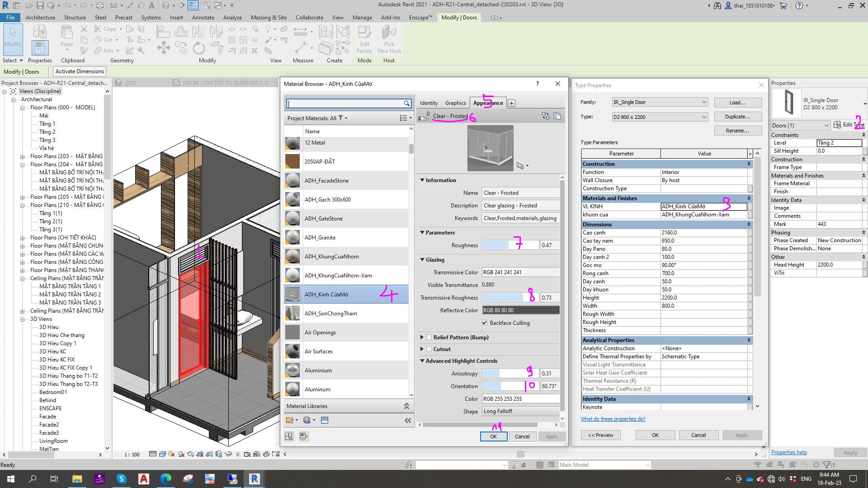868x488 pixels.
Task: Activate the Modify tool
Action: [13, 40]
